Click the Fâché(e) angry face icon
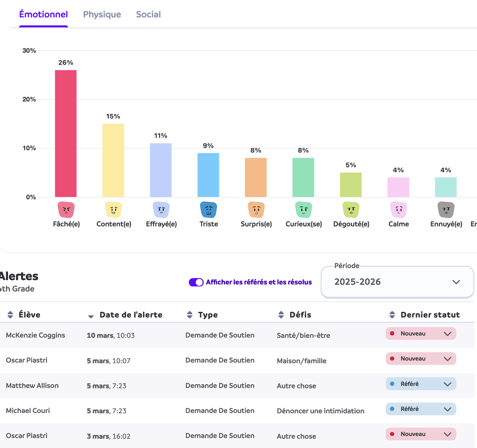477x448 pixels. tap(66, 210)
